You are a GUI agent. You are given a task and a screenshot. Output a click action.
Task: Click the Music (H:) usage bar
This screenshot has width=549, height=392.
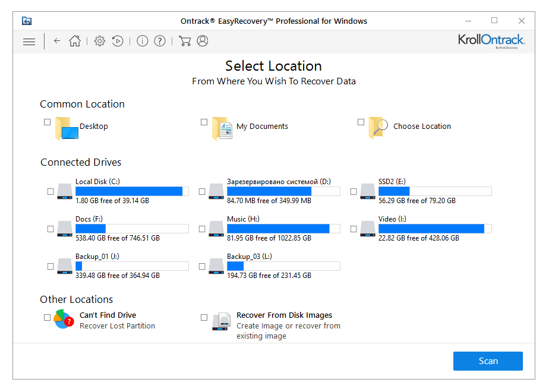pyautogui.click(x=283, y=229)
